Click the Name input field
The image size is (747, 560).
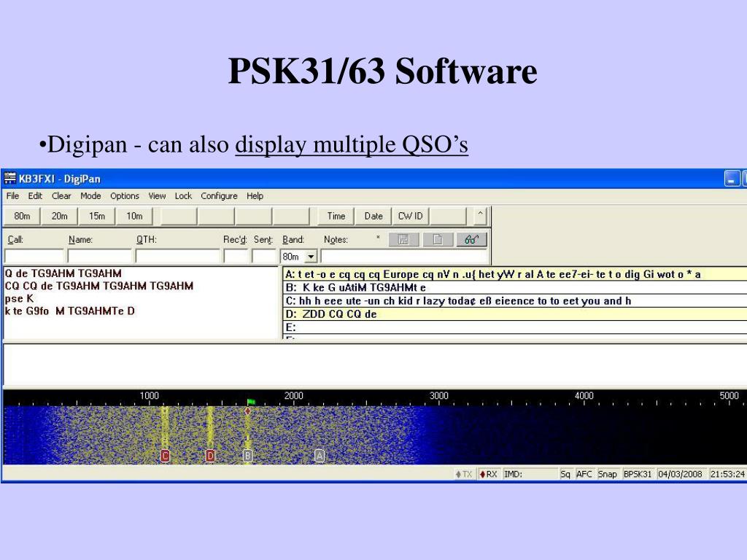point(100,256)
